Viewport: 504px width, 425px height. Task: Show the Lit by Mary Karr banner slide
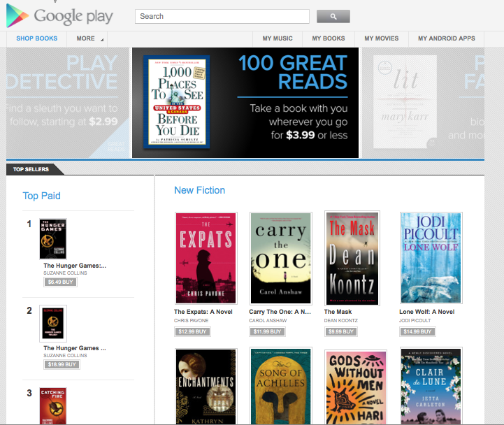[423, 103]
